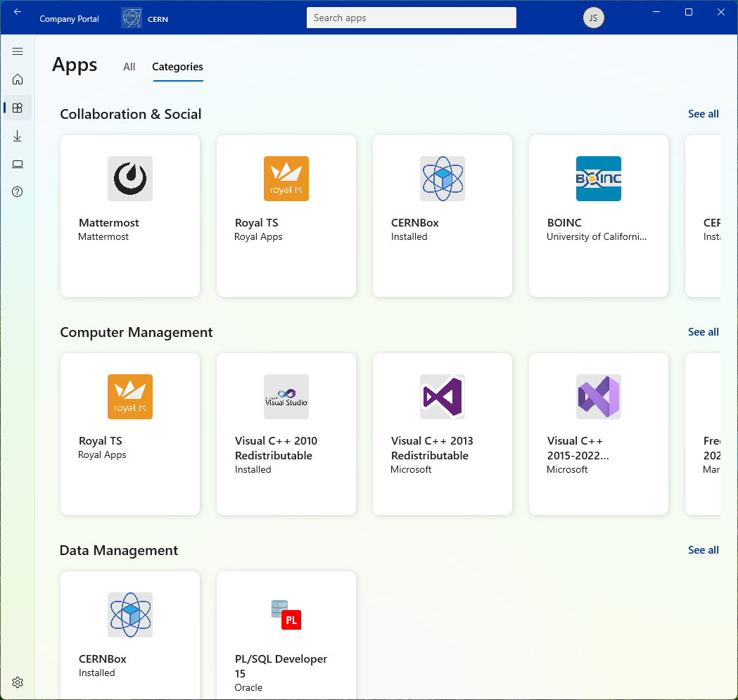Close the Company Portal window

click(x=720, y=12)
